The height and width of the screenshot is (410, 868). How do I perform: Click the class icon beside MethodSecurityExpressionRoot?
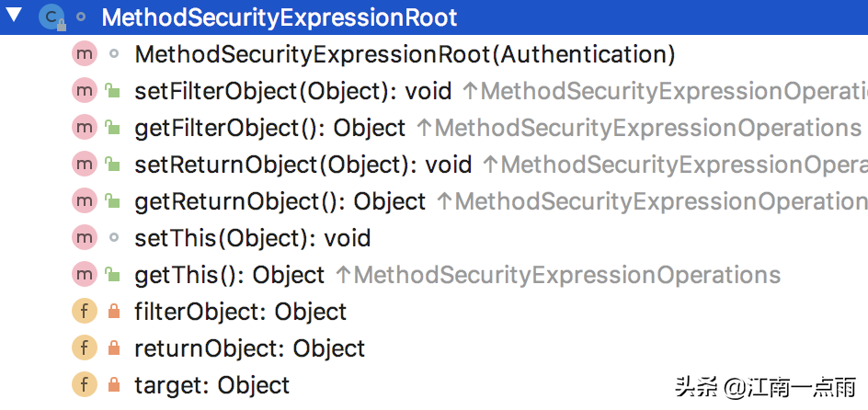[51, 17]
